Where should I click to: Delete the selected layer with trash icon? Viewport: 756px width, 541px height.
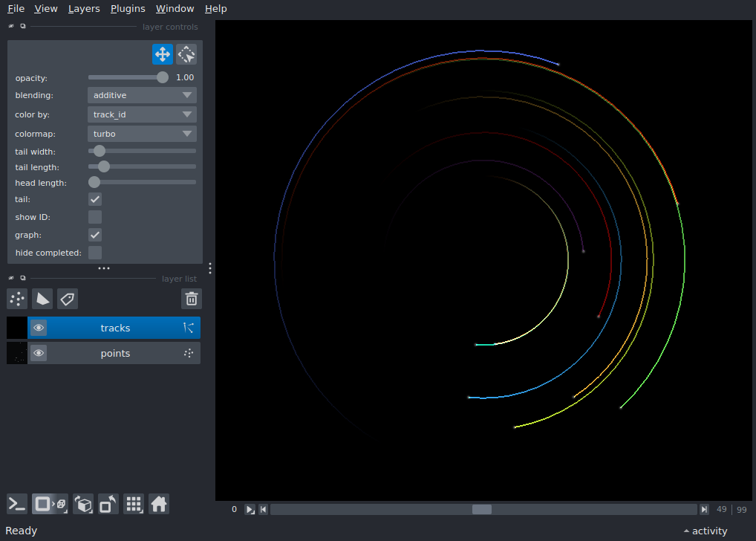(x=192, y=299)
